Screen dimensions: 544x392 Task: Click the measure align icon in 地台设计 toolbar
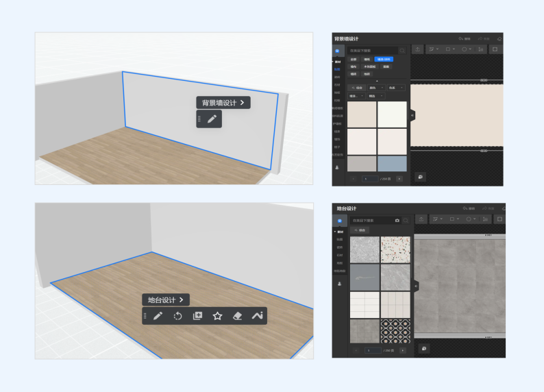[x=485, y=219]
